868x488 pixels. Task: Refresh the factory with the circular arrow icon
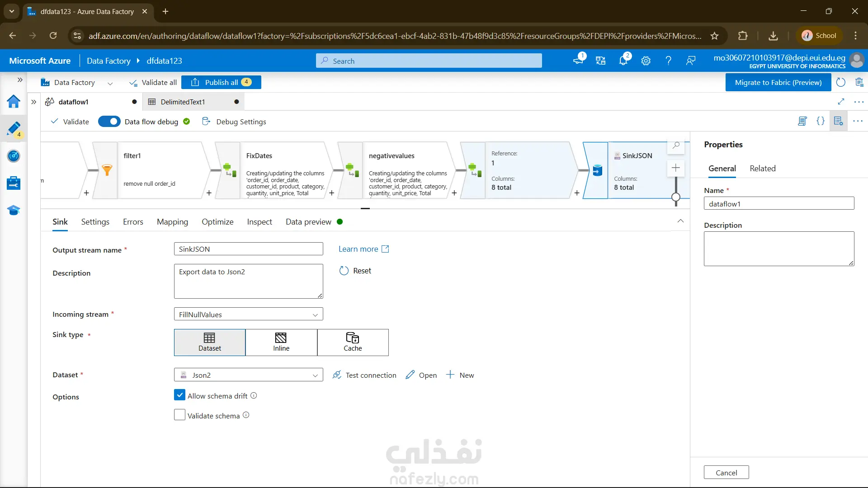(841, 82)
